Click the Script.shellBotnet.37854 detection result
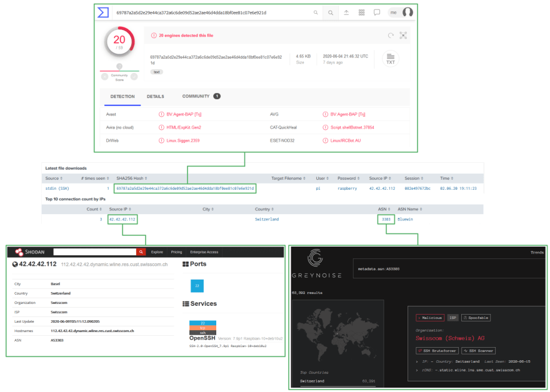 [352, 127]
